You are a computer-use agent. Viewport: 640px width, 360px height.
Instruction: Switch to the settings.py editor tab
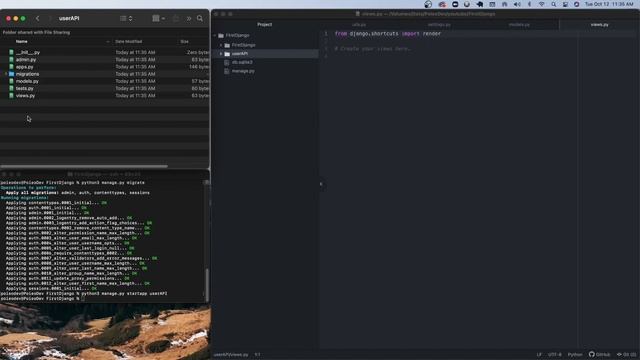[x=439, y=24]
